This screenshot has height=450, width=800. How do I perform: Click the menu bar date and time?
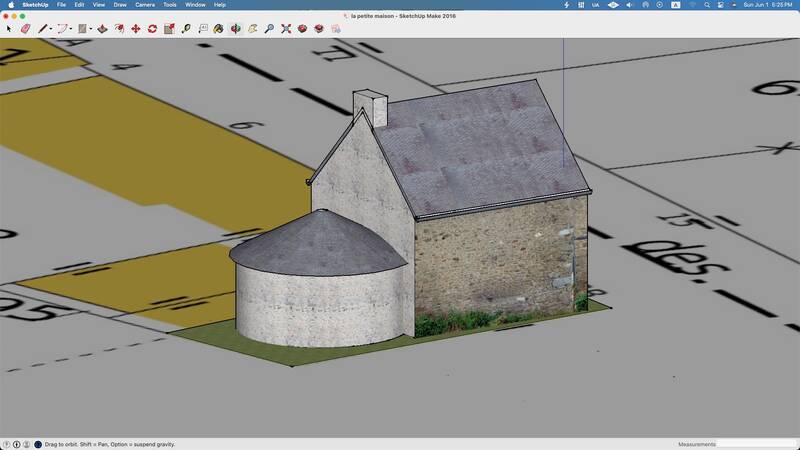(x=768, y=5)
